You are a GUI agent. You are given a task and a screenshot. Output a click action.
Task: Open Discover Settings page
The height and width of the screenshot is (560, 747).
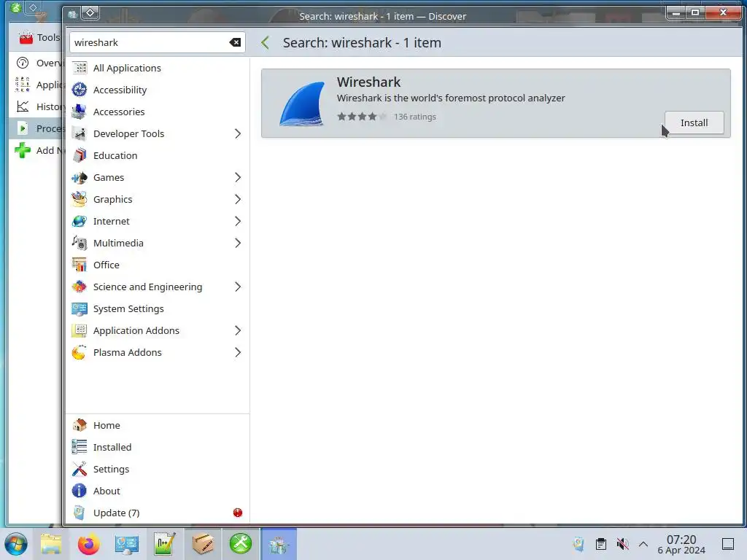pos(158,469)
